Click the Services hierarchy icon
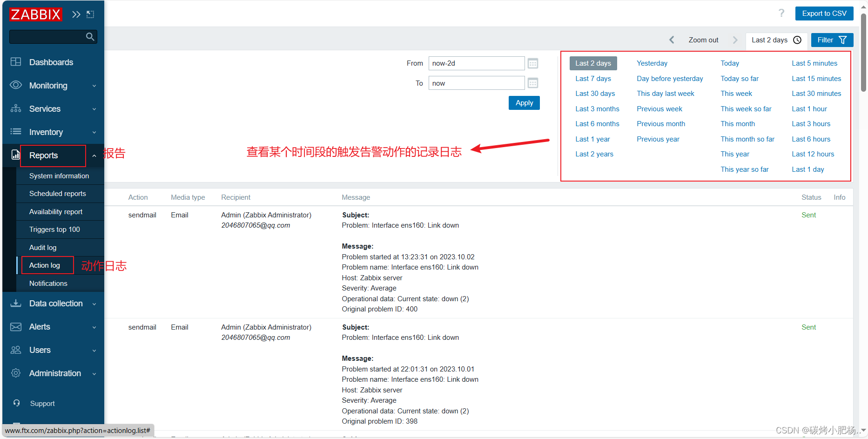 (x=16, y=108)
